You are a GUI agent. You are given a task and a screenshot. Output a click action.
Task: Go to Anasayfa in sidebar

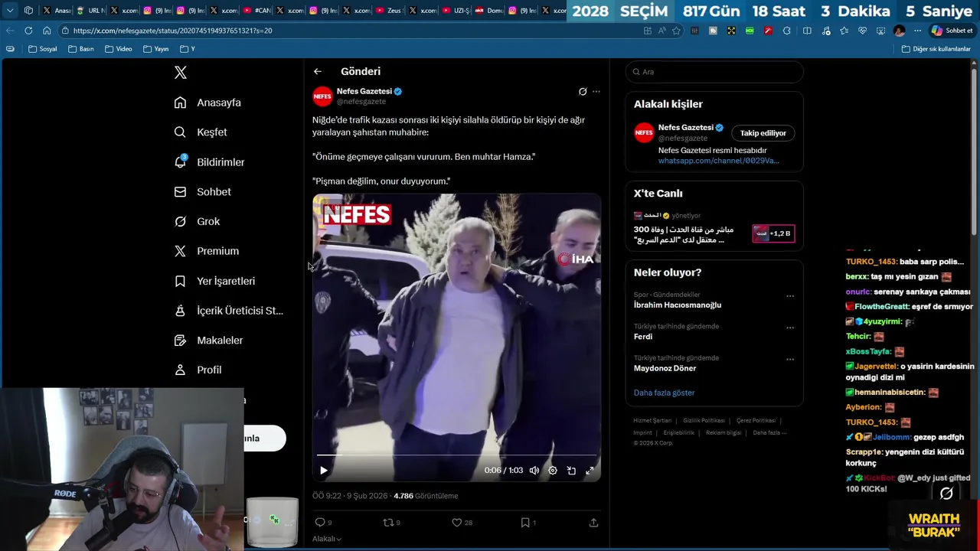point(207,103)
